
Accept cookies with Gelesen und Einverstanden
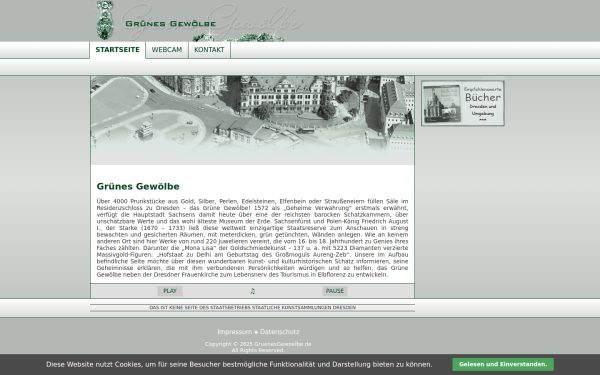coord(503,364)
